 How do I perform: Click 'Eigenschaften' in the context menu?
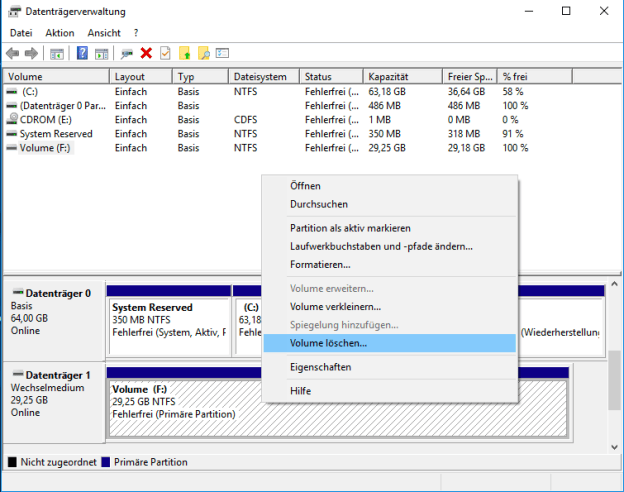tap(320, 367)
